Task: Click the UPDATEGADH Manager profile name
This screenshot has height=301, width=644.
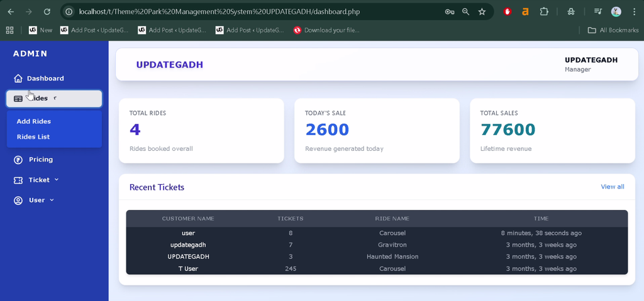Action: (x=591, y=60)
